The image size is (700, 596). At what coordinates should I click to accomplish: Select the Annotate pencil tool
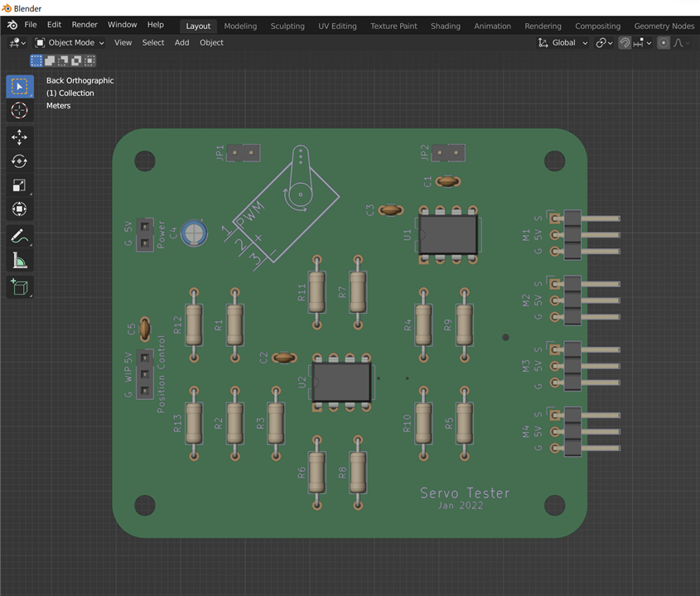20,236
